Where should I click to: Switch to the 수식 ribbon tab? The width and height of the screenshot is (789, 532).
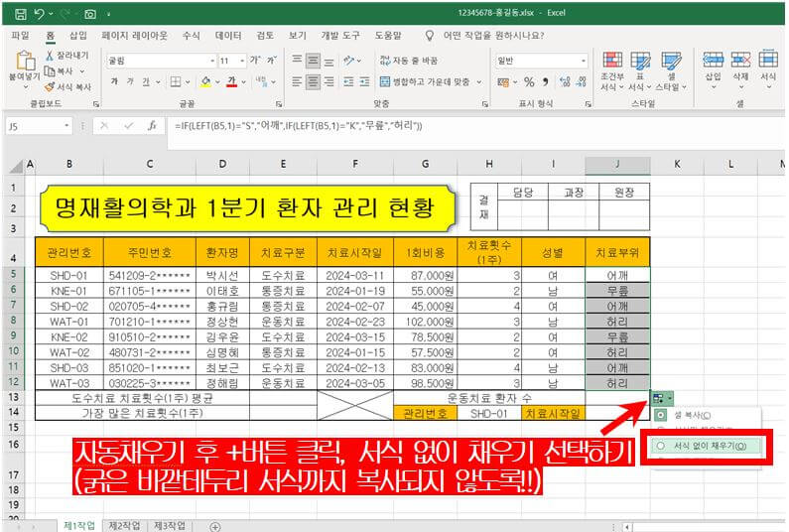pyautogui.click(x=192, y=35)
